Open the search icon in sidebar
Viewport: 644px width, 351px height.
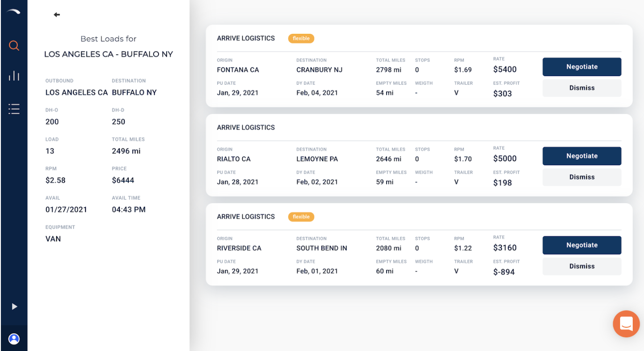click(x=14, y=45)
